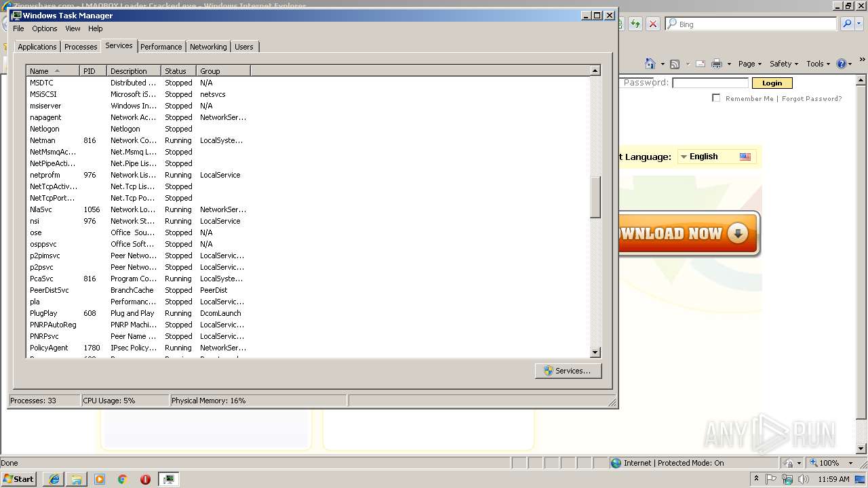Tick the Remember Me checkbox
Viewport: 868px width, 488px height.
click(716, 98)
